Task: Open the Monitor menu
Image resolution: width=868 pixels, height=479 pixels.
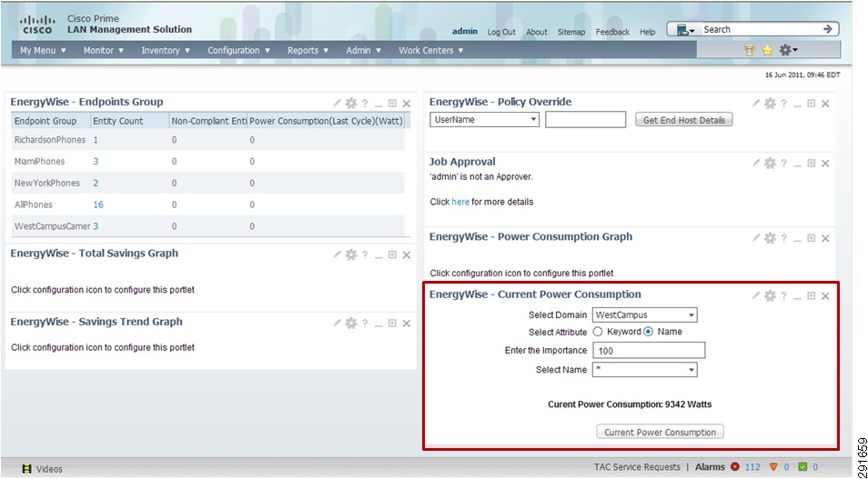Action: (104, 50)
